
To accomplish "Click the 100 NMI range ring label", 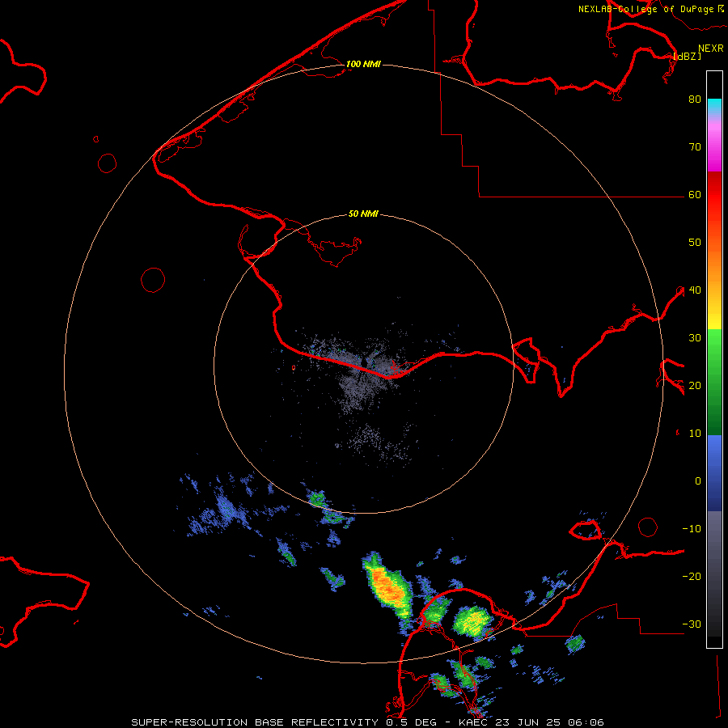I will pyautogui.click(x=363, y=64).
